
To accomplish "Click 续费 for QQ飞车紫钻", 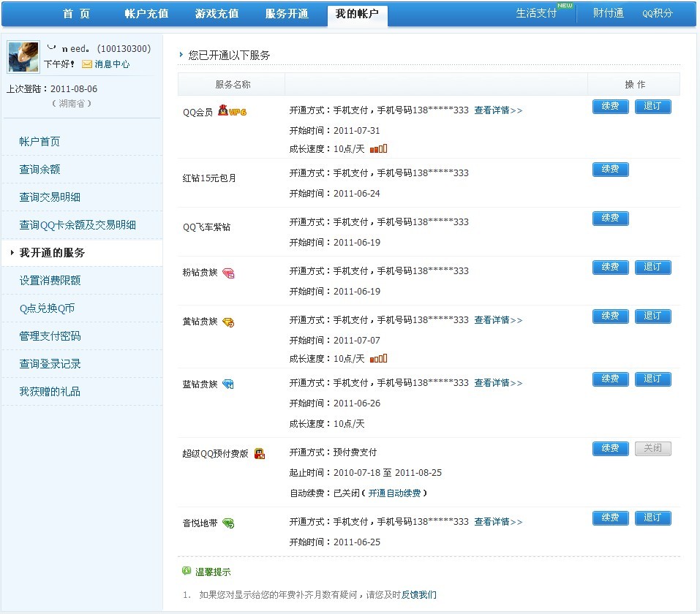I will click(x=610, y=219).
